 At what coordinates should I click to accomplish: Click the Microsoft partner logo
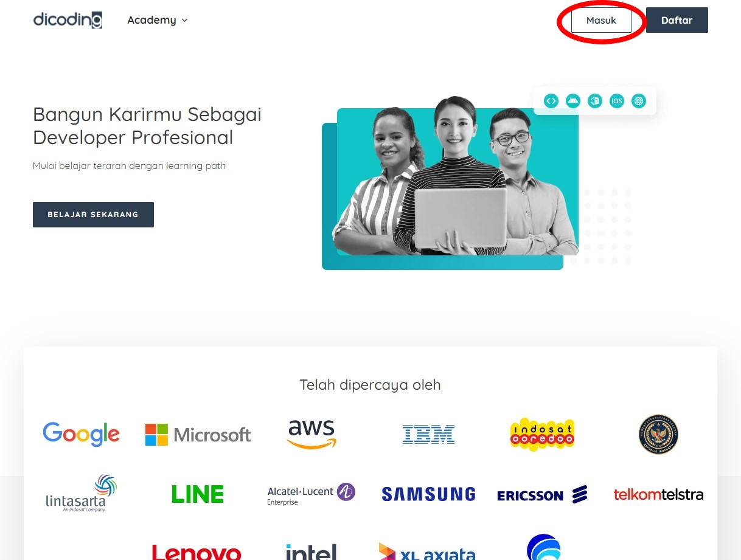197,434
